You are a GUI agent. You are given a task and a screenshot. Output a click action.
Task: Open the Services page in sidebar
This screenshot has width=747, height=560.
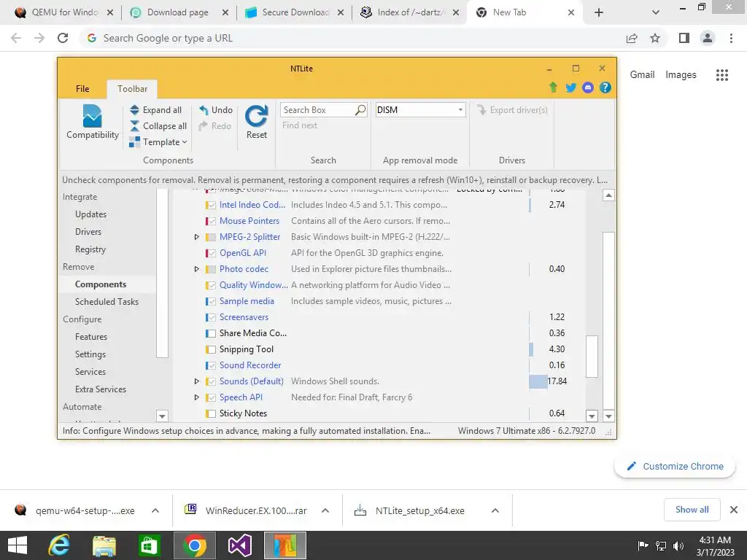point(90,372)
